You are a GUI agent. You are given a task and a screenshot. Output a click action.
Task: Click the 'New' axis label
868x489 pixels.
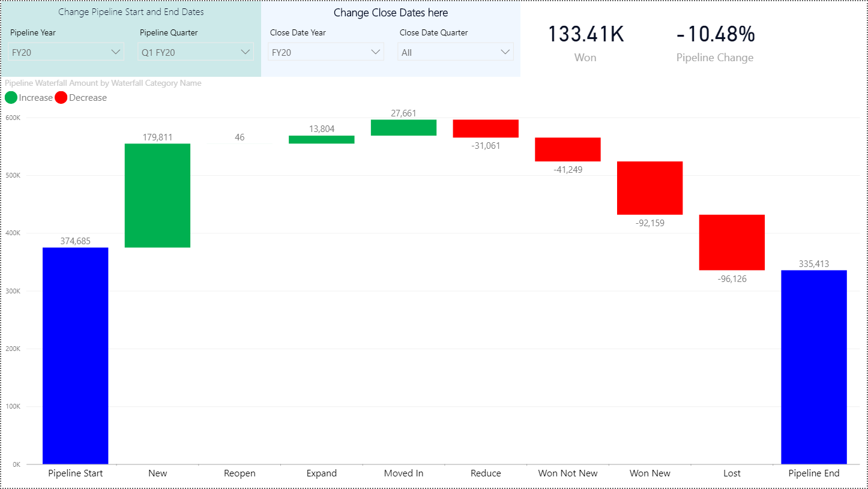pyautogui.click(x=158, y=473)
